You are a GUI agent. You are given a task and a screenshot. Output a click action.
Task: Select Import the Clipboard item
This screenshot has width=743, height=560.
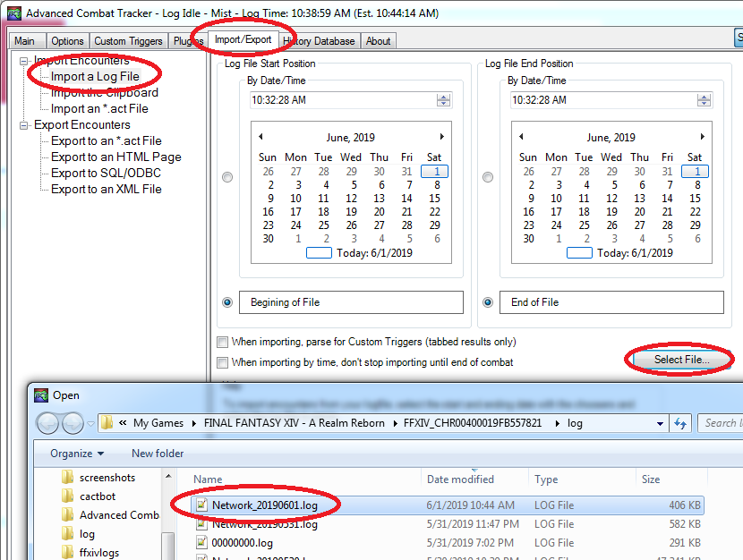click(x=104, y=93)
